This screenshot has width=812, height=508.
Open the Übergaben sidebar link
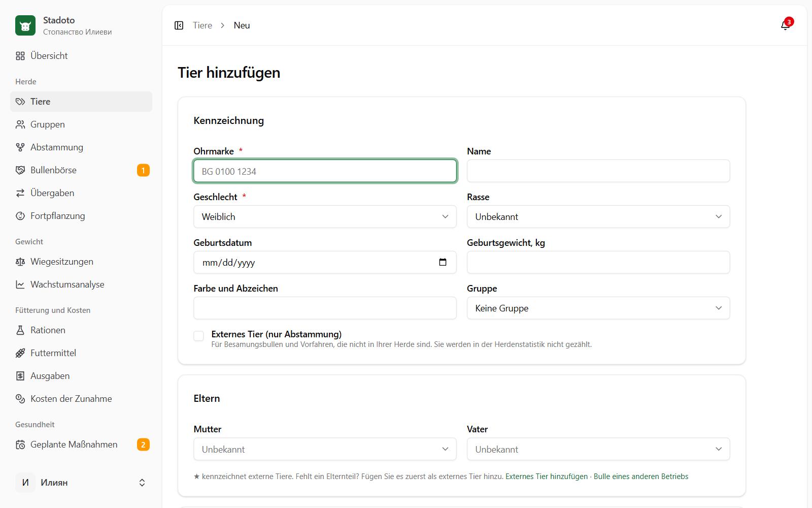tap(81, 193)
